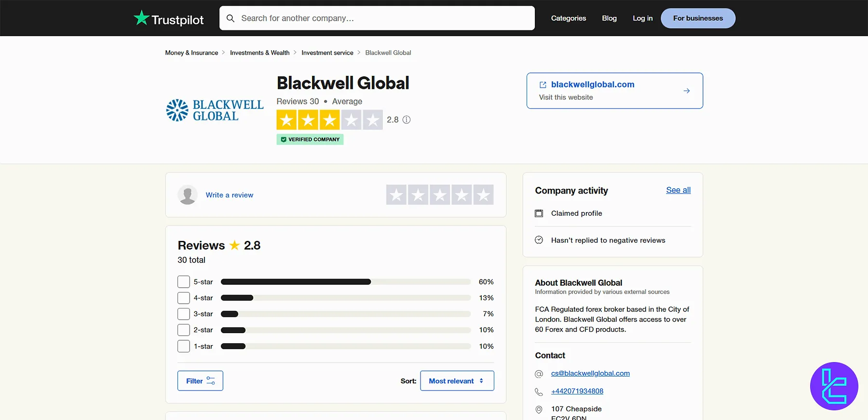The height and width of the screenshot is (420, 868).
Task: Click the 2-star 10% rating bar
Action: coord(346,330)
